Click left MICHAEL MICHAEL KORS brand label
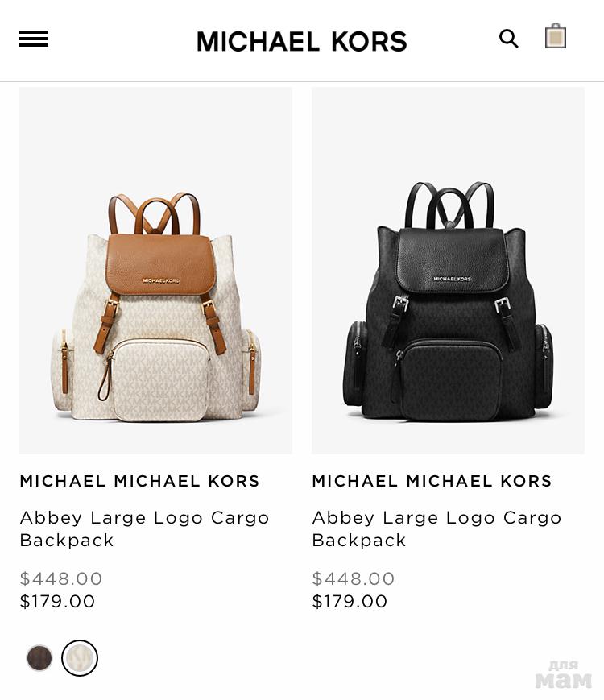604x700 pixels. click(x=140, y=481)
